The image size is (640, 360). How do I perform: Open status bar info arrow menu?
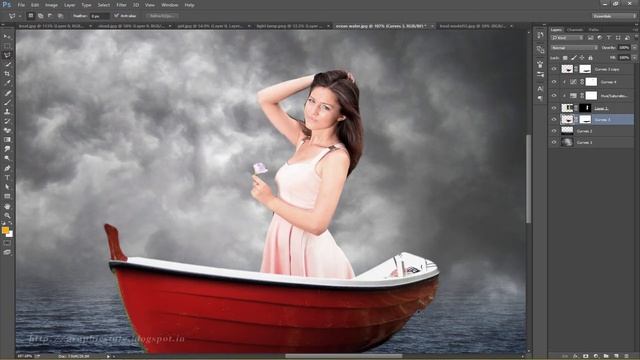point(108,356)
